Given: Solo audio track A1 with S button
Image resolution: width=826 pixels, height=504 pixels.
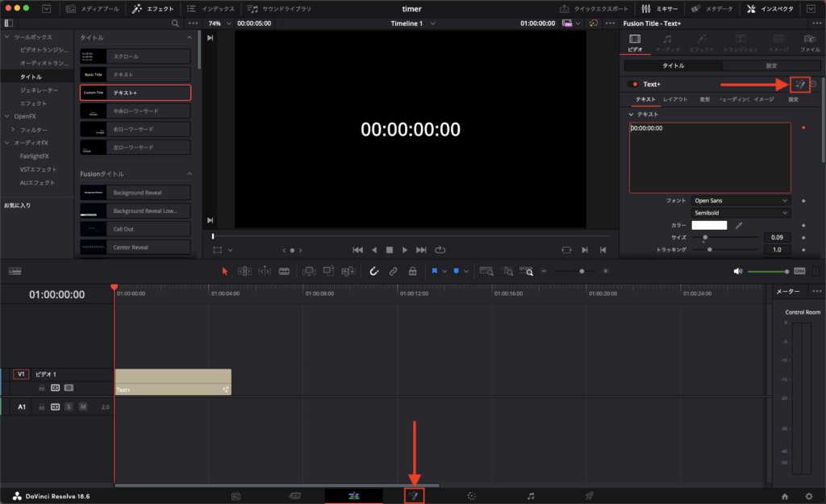Looking at the screenshot, I should (69, 407).
